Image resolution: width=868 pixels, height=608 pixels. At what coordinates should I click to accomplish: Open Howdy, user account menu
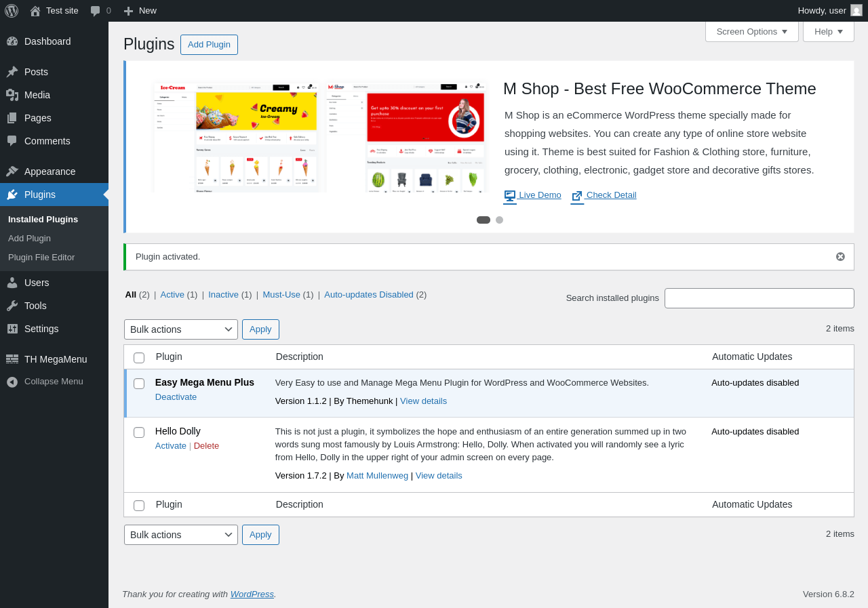point(830,11)
